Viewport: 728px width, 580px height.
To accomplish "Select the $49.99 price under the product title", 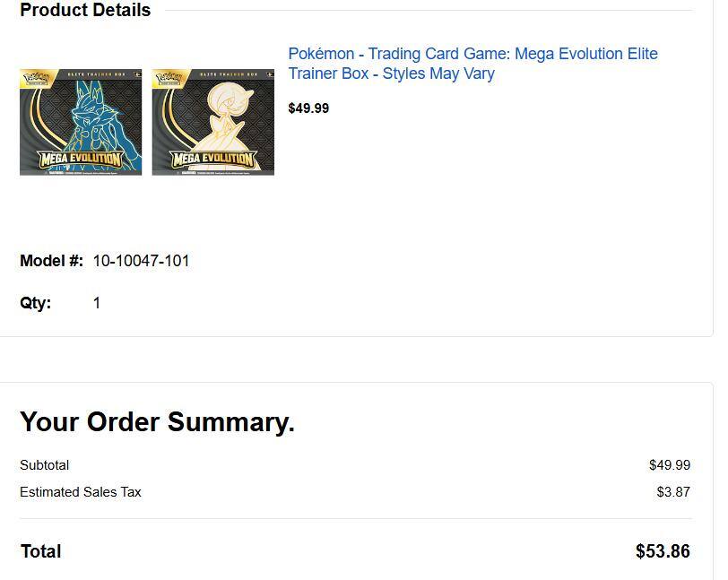I will tap(308, 108).
